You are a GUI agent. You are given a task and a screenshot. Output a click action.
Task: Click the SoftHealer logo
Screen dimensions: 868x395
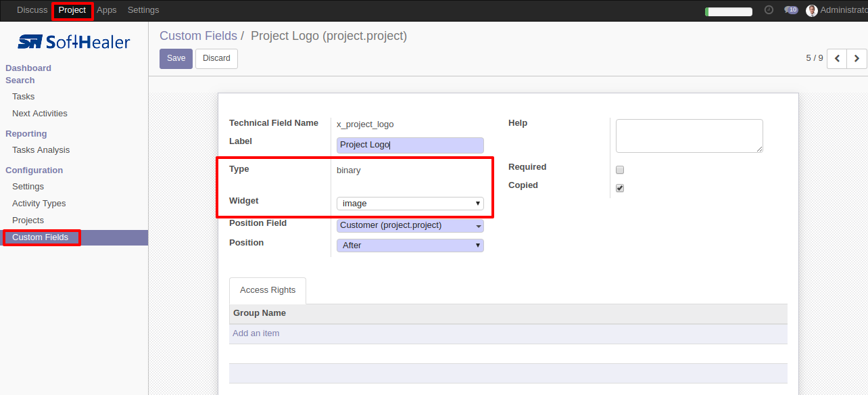pos(74,42)
